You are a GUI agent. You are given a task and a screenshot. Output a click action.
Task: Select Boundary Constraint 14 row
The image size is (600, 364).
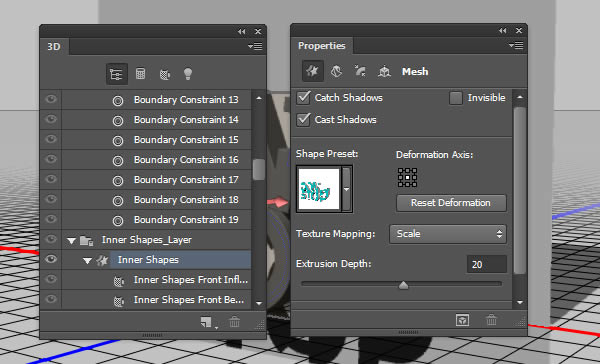[x=157, y=120]
